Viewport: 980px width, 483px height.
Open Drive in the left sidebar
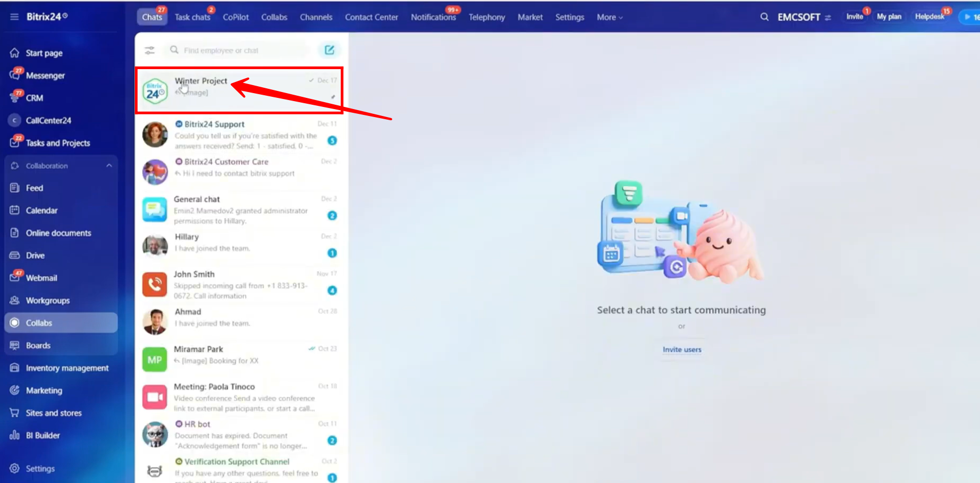tap(35, 255)
